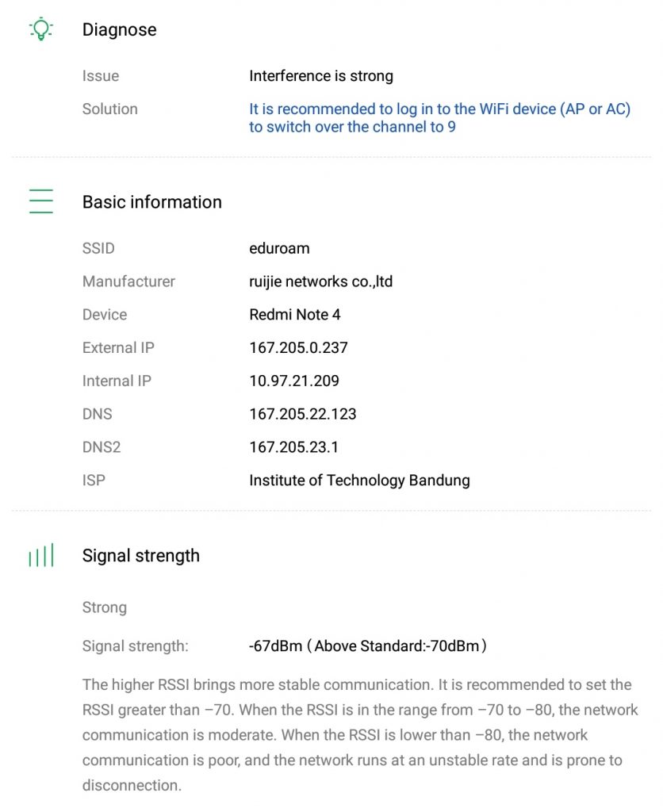The height and width of the screenshot is (812, 663).
Task: Select the Diagnose section heading
Action: coord(120,30)
